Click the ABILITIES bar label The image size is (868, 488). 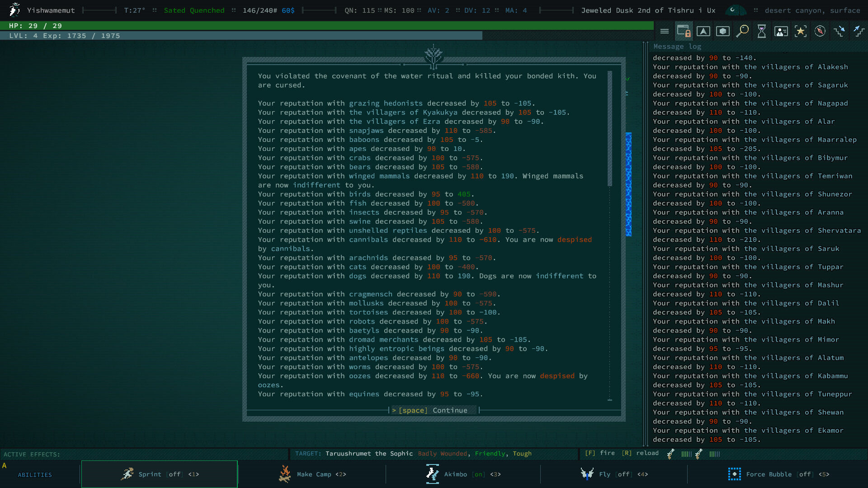[35, 475]
